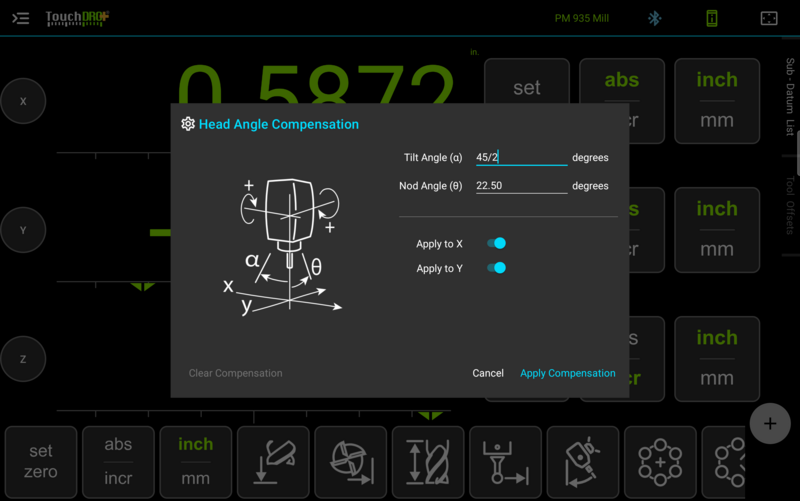The image size is (800, 501).
Task: Toggle the Z axis inch/mm button
Action: (717, 359)
